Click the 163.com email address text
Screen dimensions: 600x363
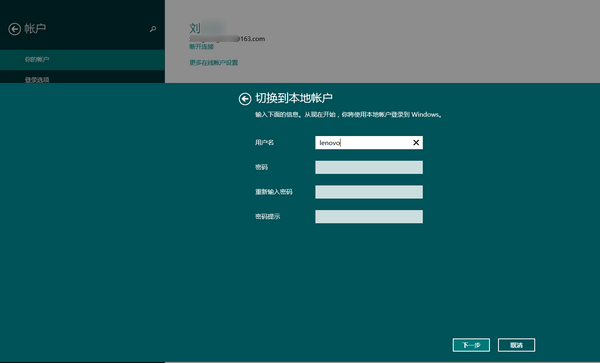pos(227,39)
